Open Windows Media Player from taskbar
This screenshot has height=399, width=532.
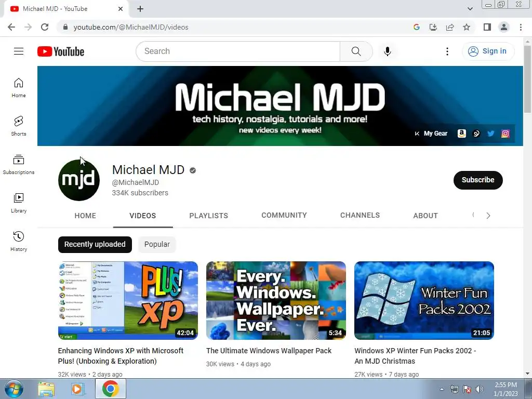(x=77, y=389)
